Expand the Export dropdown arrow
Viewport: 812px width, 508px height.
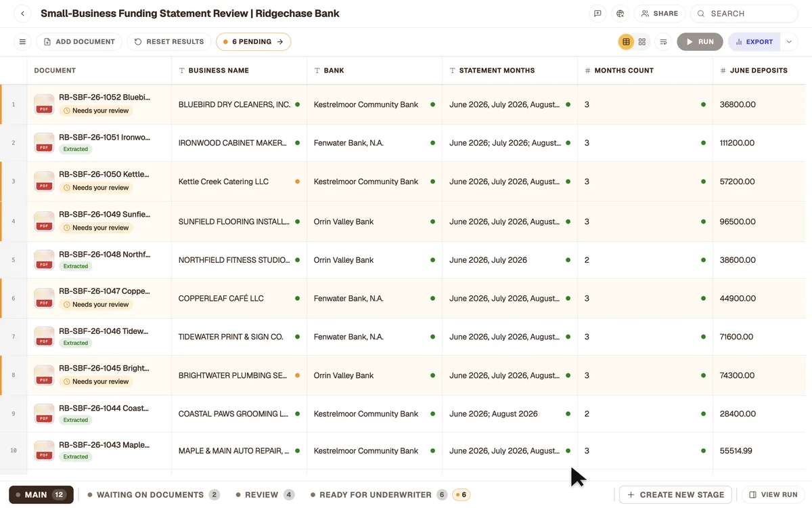tap(789, 42)
